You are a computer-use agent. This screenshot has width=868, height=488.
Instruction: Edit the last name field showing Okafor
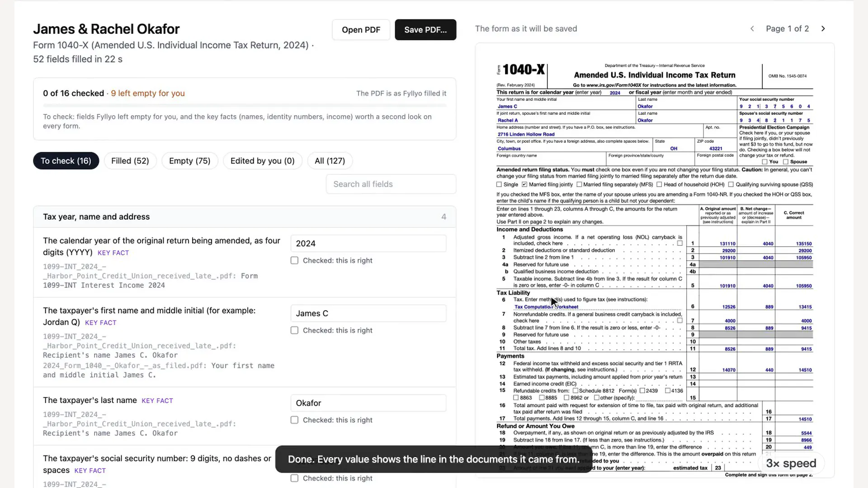[x=368, y=403]
